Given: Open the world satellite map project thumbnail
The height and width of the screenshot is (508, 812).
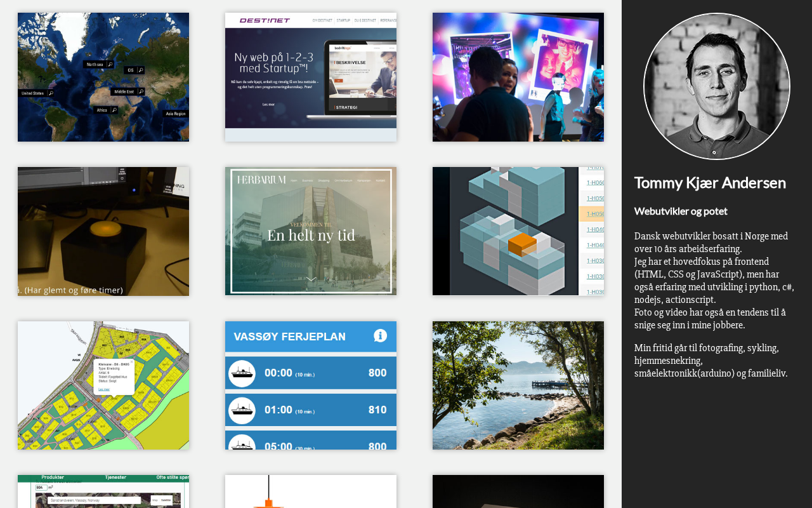Looking at the screenshot, I should pos(103,77).
